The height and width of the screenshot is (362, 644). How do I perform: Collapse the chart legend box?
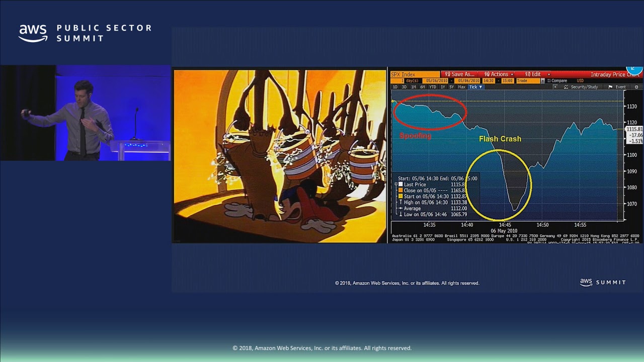tap(396, 185)
